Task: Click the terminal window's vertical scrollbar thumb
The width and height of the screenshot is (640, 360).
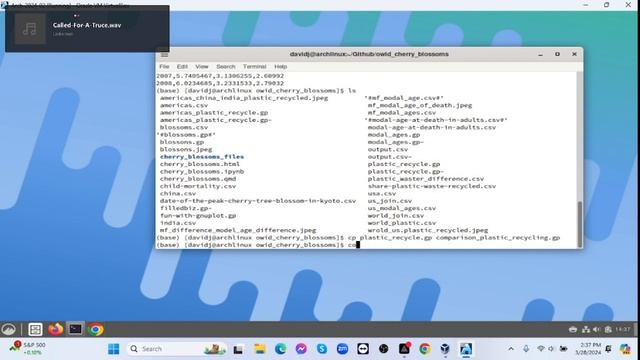Action: coord(580,224)
